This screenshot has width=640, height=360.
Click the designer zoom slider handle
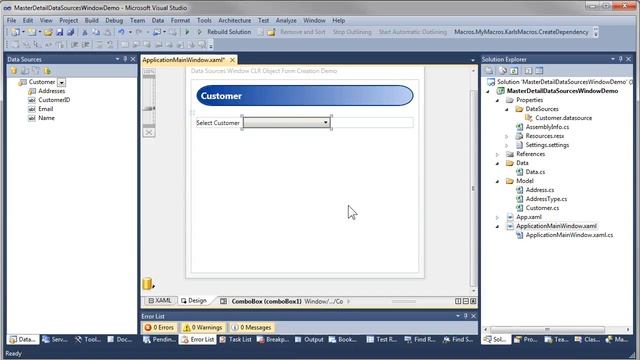pos(149,108)
